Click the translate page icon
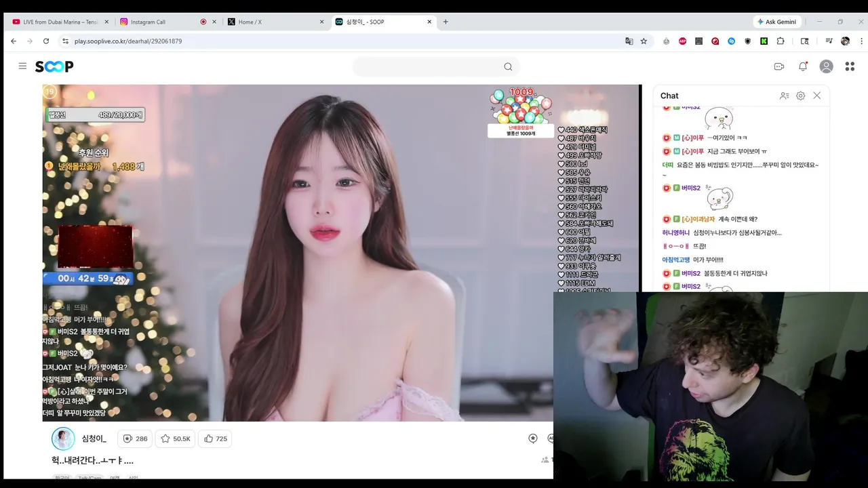868x488 pixels. click(629, 41)
